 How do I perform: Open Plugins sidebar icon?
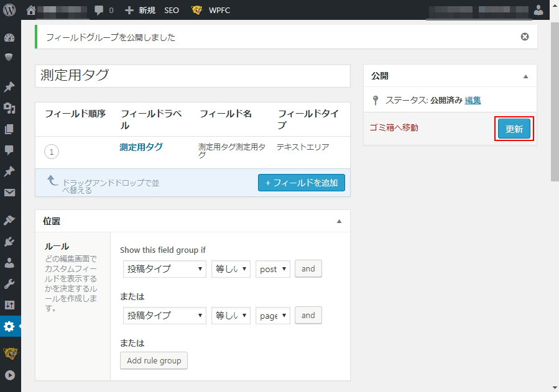pos(9,242)
